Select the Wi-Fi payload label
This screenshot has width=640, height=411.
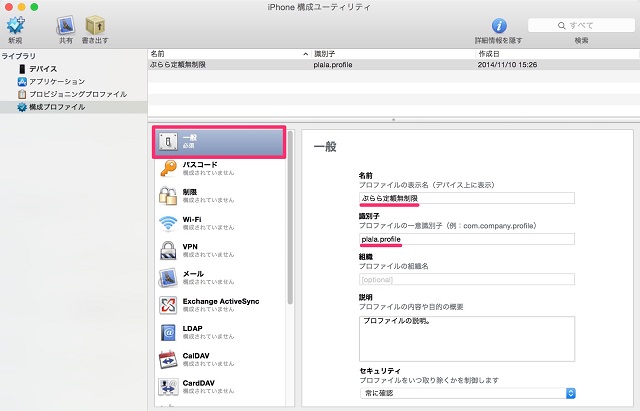(x=192, y=219)
